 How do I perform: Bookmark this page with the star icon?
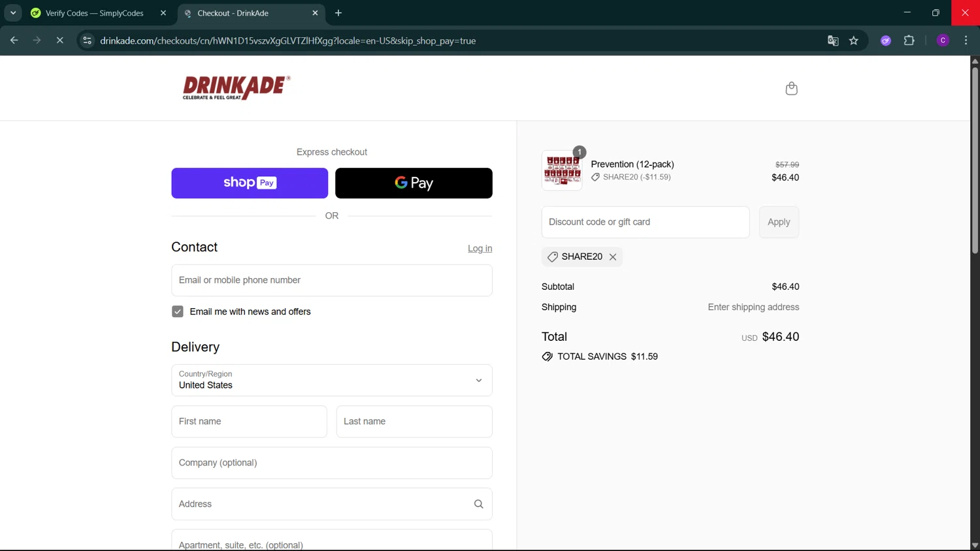pos(853,40)
